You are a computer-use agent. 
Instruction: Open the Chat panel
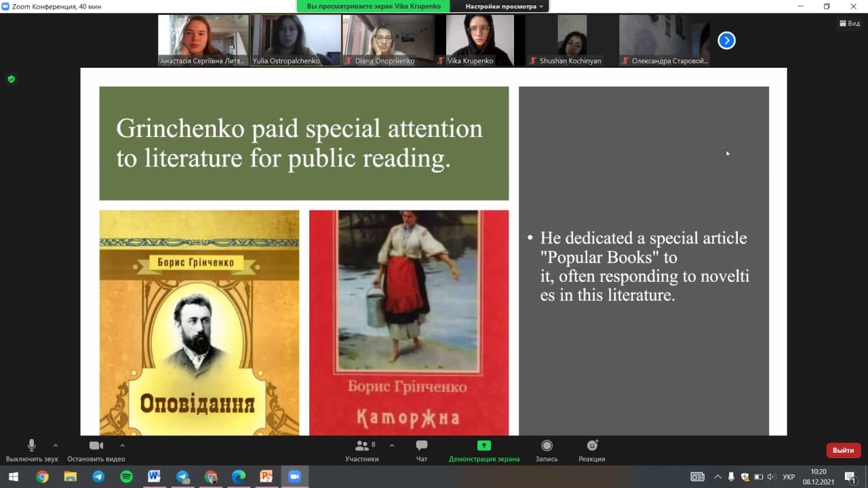pos(421,446)
